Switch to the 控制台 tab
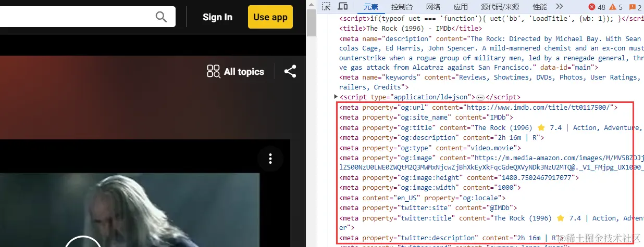 click(x=402, y=7)
